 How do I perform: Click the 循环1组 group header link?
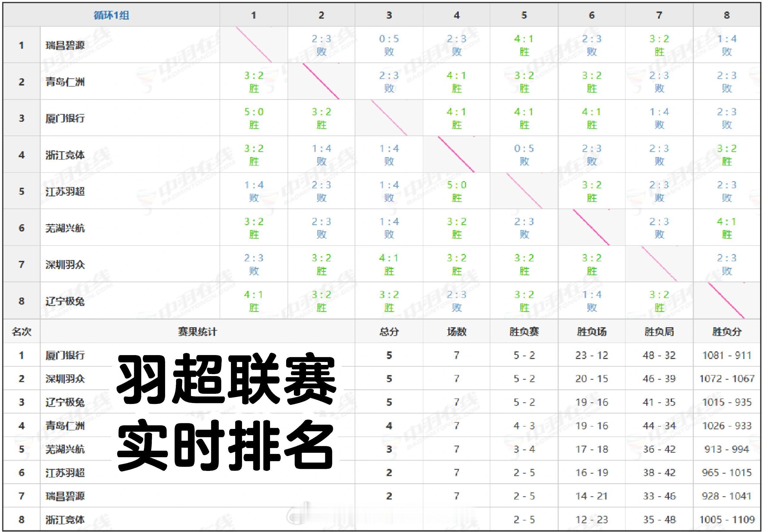pyautogui.click(x=111, y=15)
